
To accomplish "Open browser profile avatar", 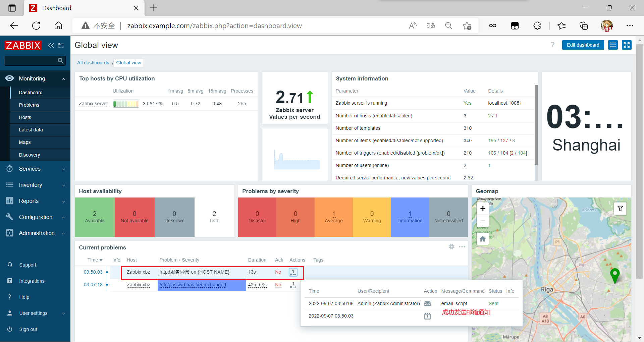I will 606,25.
